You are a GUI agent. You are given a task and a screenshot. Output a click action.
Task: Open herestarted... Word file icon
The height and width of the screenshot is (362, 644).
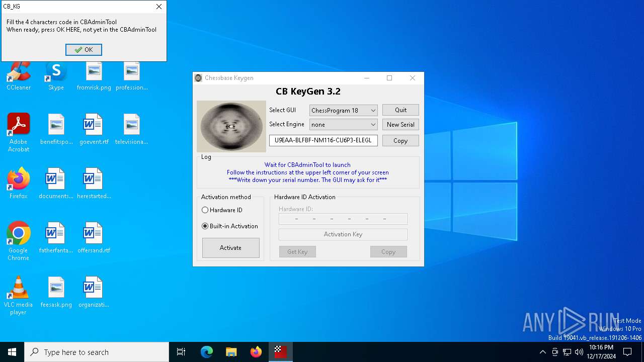[94, 184]
